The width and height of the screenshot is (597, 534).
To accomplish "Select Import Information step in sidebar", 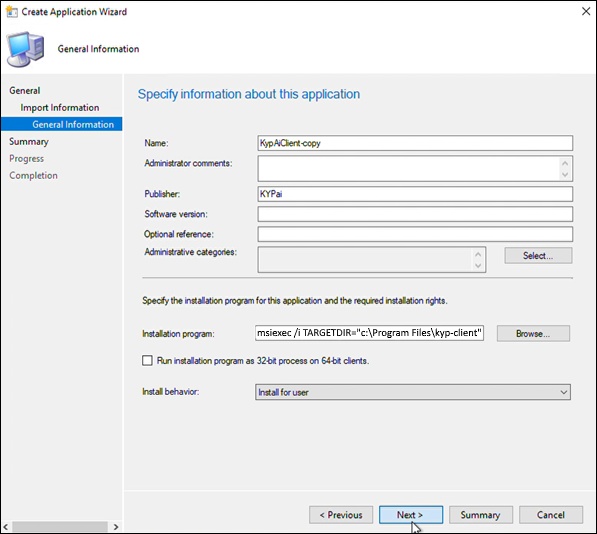I will (60, 108).
